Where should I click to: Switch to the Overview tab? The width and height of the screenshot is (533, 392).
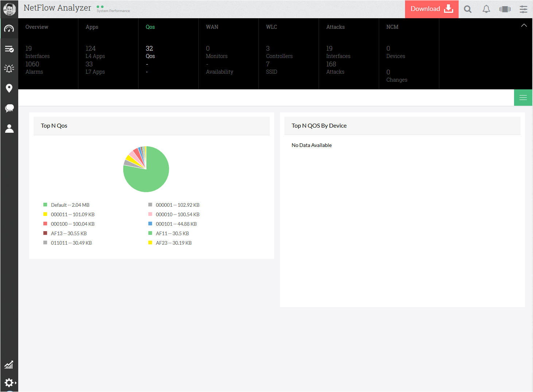(37, 27)
